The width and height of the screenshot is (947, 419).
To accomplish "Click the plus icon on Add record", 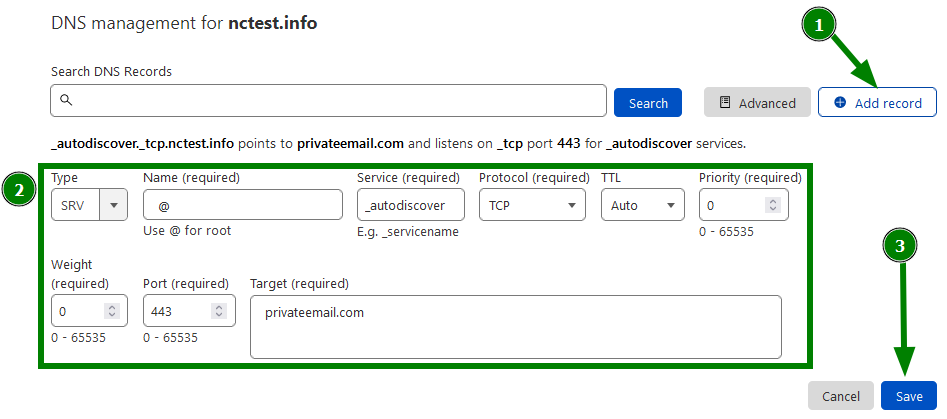I will (839, 103).
